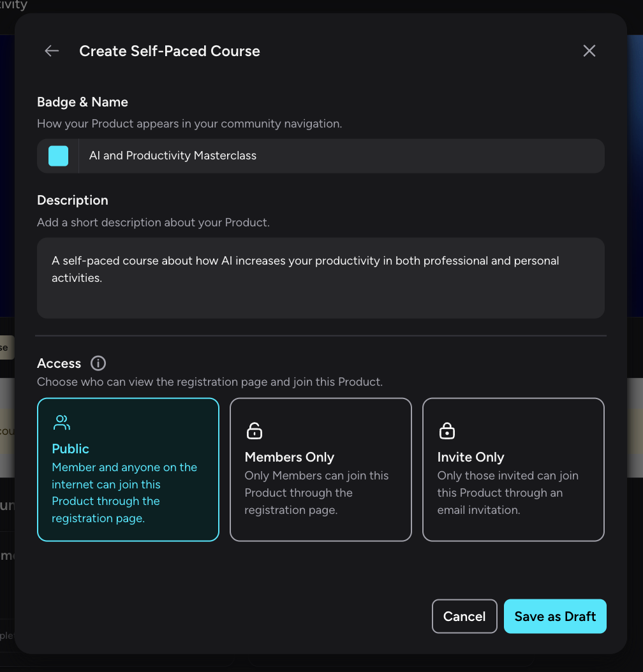Click the closed lock icon on Invite Only
This screenshot has width=643, height=672.
pyautogui.click(x=447, y=430)
